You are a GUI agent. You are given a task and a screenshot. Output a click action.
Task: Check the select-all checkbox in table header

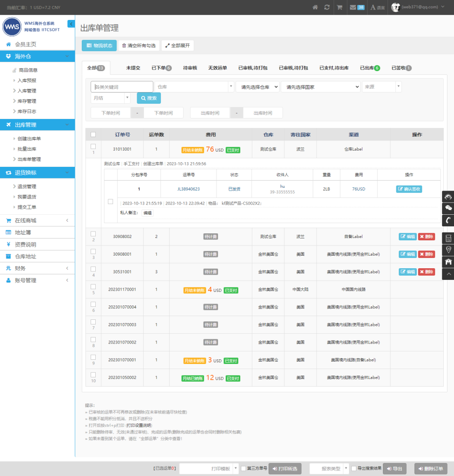(93, 134)
